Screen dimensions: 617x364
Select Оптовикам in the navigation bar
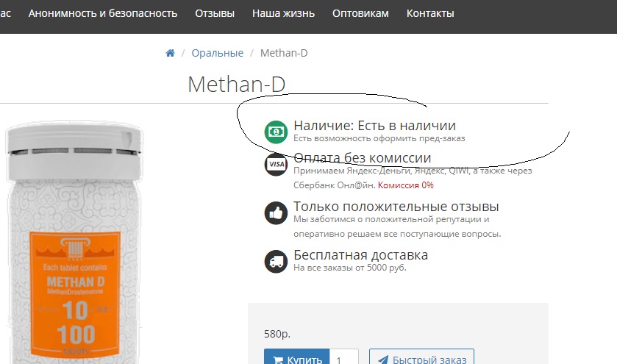(360, 13)
